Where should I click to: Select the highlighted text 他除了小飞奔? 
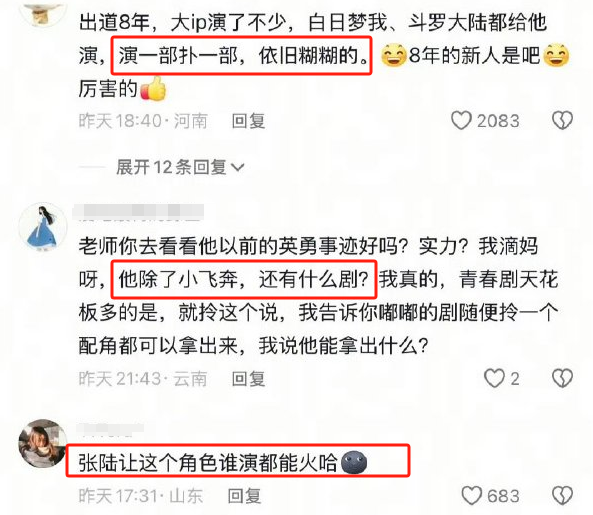[x=178, y=280]
